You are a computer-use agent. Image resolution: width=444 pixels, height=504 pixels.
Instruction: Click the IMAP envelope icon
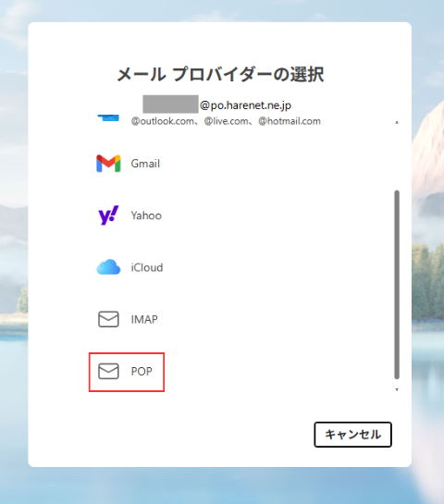[x=108, y=319]
